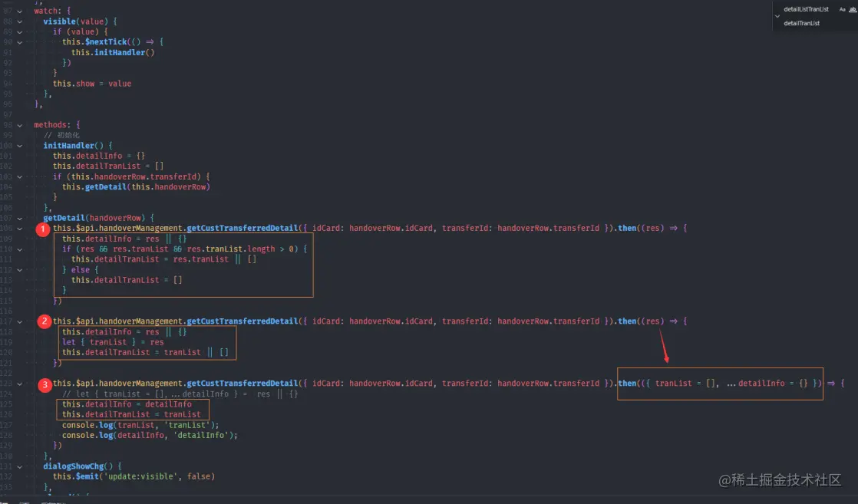Fold the $nextTick callback at line 90
858x504 pixels.
[x=20, y=42]
